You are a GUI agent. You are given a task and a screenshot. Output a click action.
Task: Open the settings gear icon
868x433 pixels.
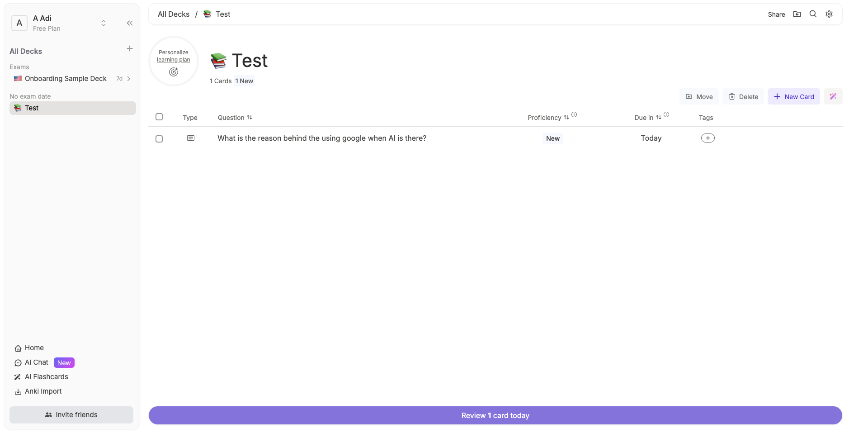click(829, 14)
